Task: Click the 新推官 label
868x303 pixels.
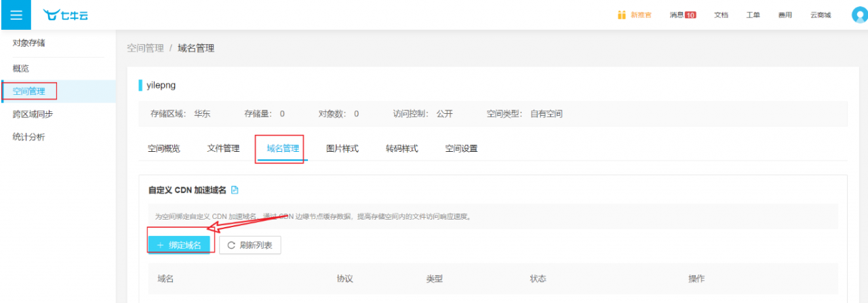Action: (641, 15)
